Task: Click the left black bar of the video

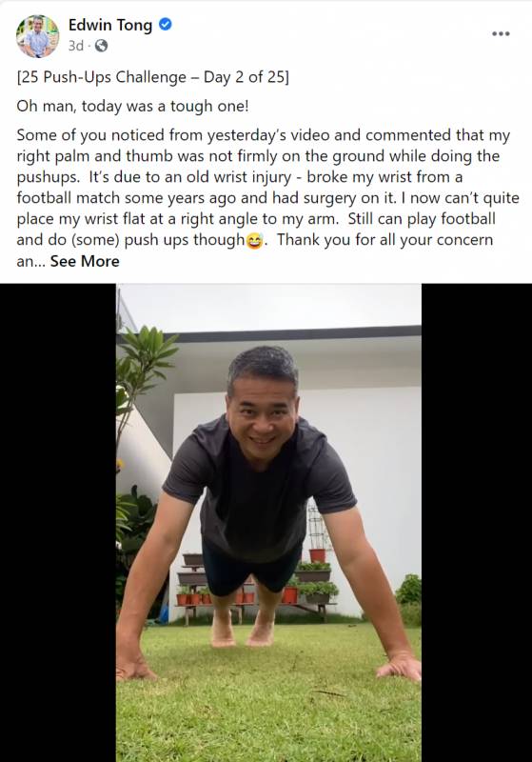Action: 58,522
